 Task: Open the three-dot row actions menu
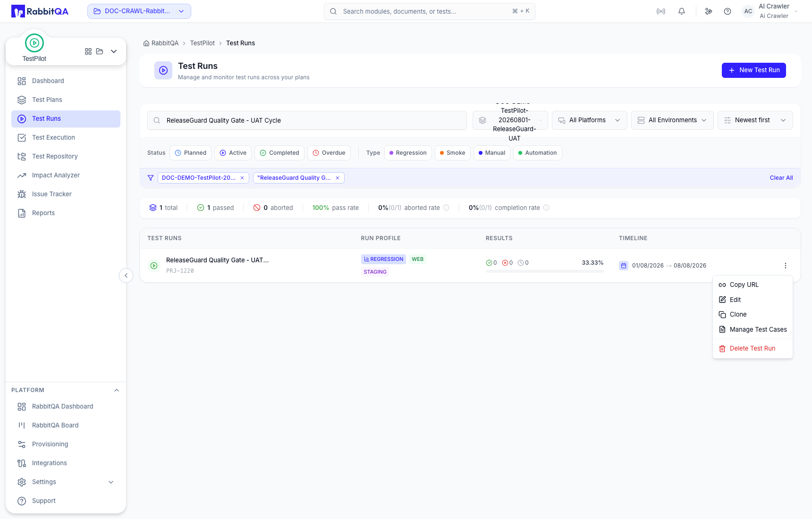[786, 266]
